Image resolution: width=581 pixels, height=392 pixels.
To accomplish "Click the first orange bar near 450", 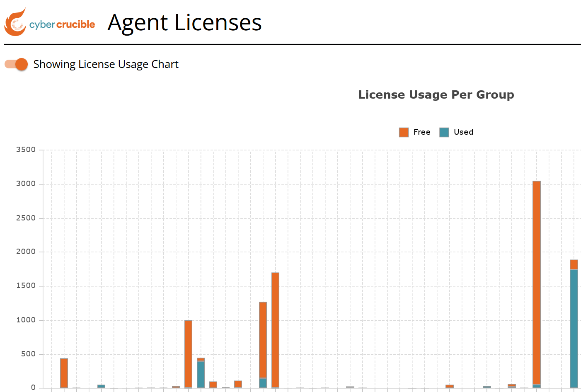I will click(64, 373).
